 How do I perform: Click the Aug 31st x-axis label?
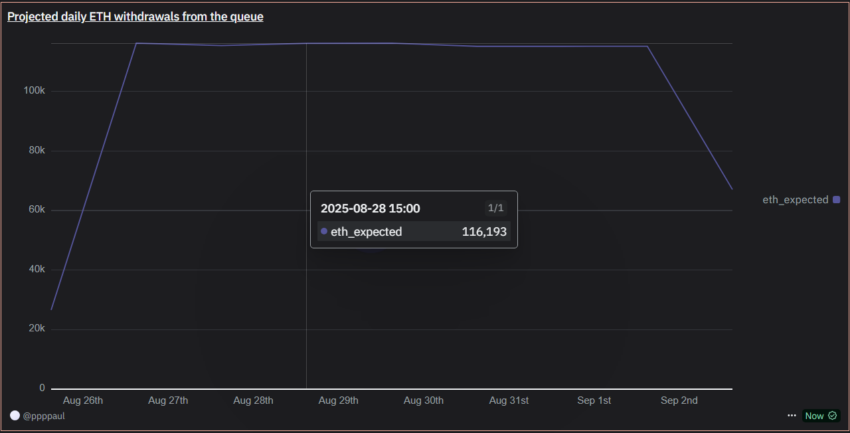[510, 400]
